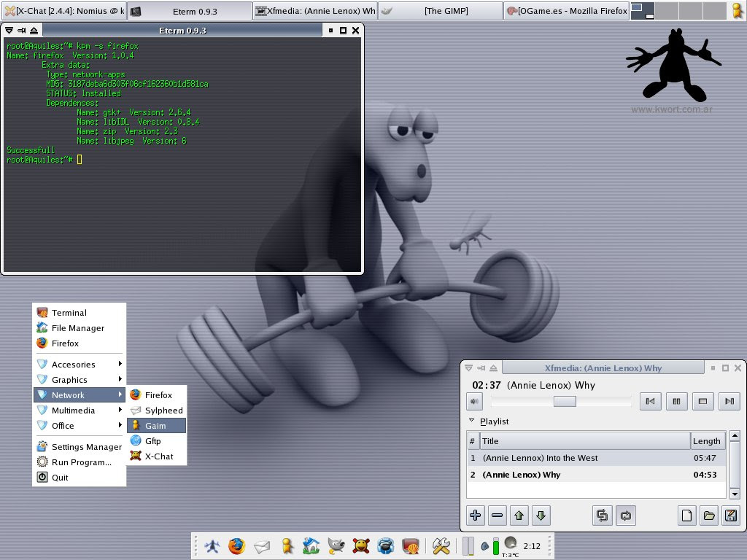Click the leftmost blue figure panel icon
This screenshot has width=747, height=560.
pos(212,545)
